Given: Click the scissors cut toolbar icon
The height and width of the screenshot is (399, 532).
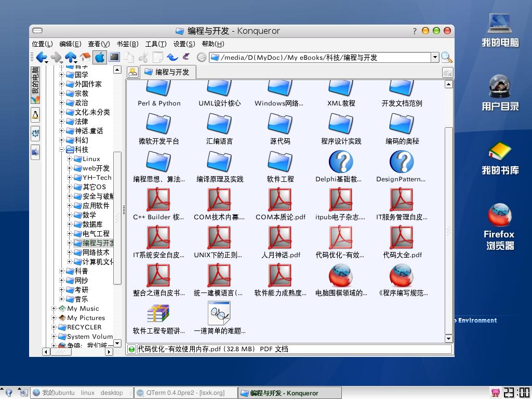Looking at the screenshot, I should (143, 57).
